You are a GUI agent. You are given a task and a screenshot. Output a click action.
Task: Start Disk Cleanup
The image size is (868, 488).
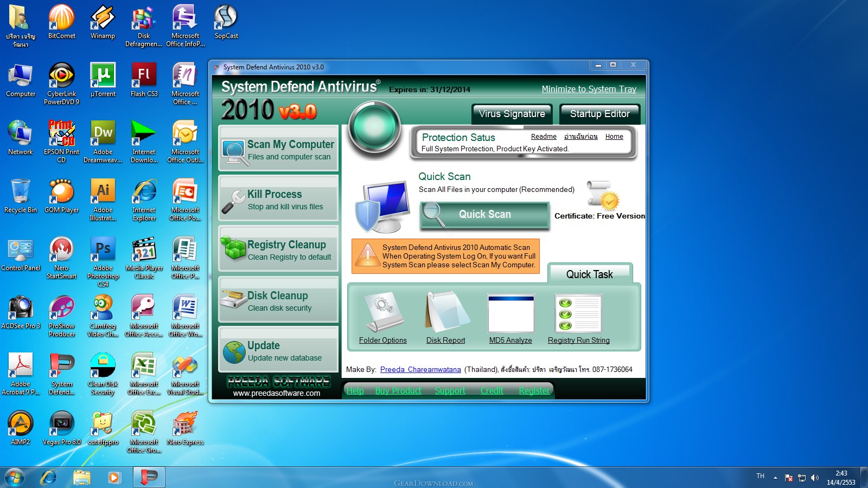(x=278, y=300)
